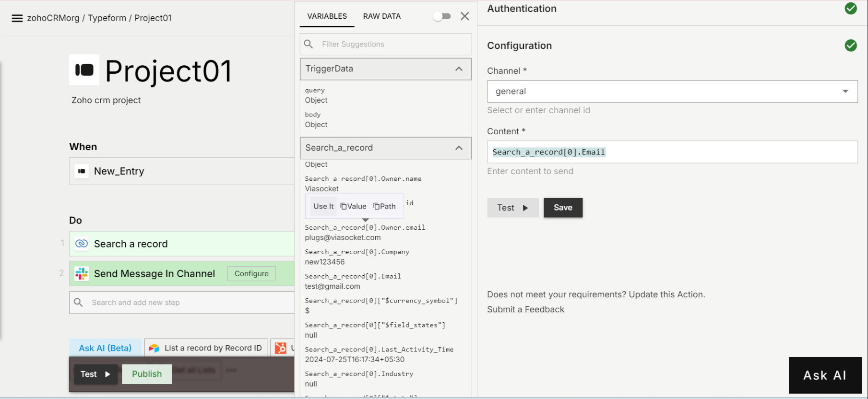Click the HubSpot icon suggestion

tap(280, 348)
